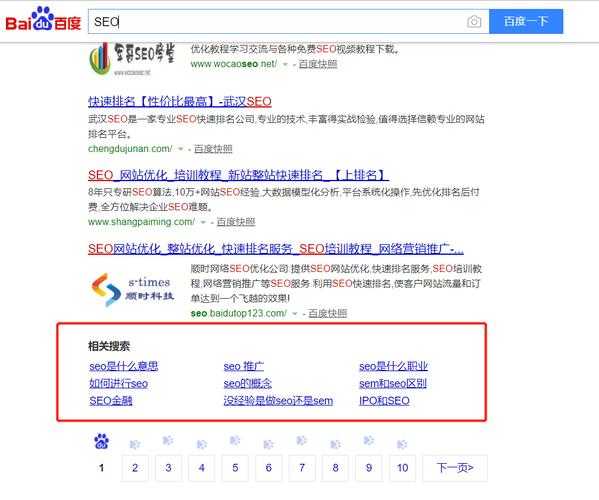
Task: Expand dropdown arrow beside chengdujunan.com
Action: click(x=181, y=149)
